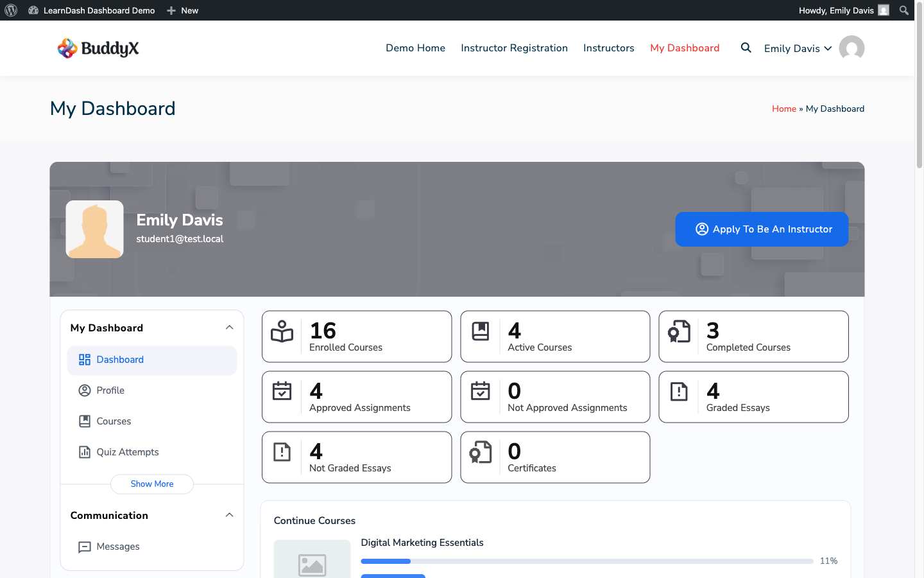This screenshot has height=578, width=924.
Task: Click Apply To Be An Instructor button
Action: pos(762,229)
